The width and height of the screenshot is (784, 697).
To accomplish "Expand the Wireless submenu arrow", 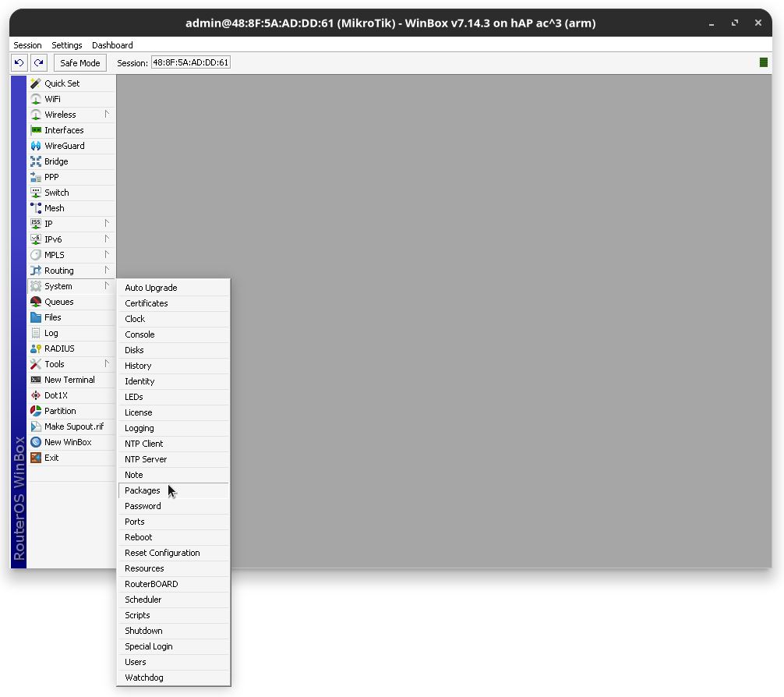I will [107, 115].
